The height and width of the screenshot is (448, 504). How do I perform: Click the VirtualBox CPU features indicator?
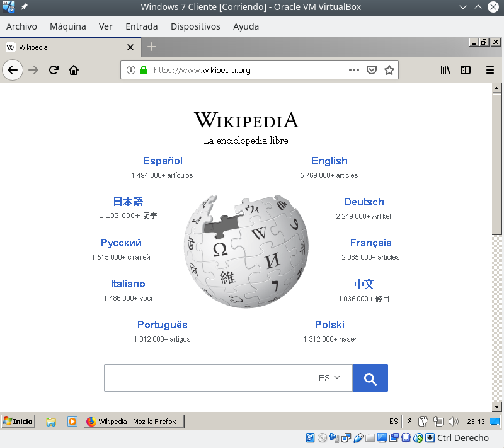406,438
